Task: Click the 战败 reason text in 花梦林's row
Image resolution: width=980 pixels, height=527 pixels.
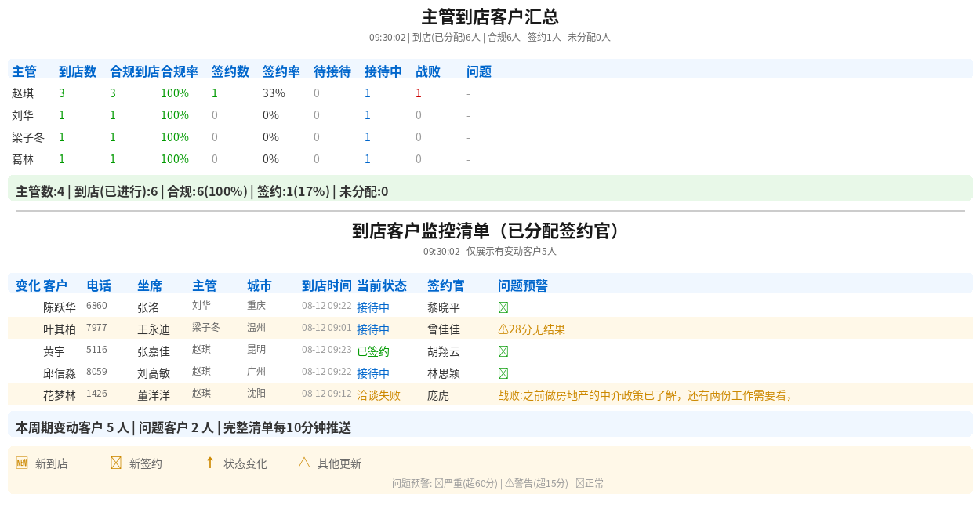Action: (x=645, y=395)
